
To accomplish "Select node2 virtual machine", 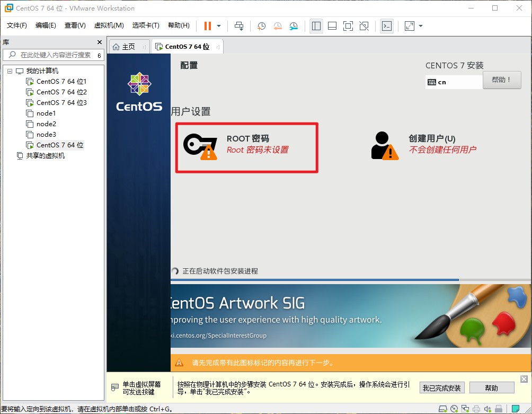I will click(46, 124).
